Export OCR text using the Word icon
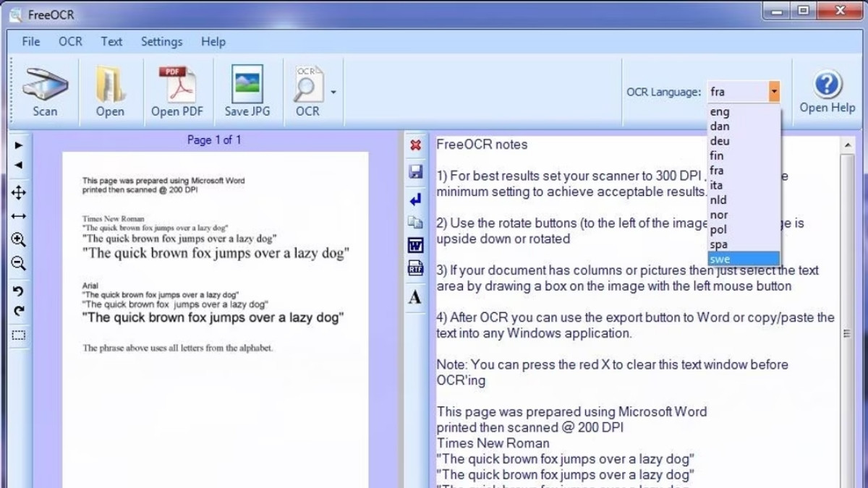Image resolution: width=868 pixels, height=488 pixels. (x=415, y=245)
